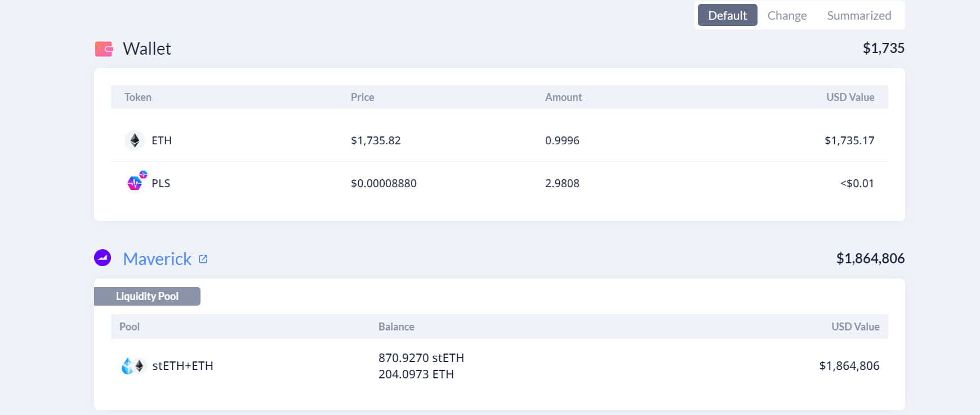Image resolution: width=980 pixels, height=415 pixels.
Task: Click the ETH token icon
Action: pyautogui.click(x=135, y=140)
